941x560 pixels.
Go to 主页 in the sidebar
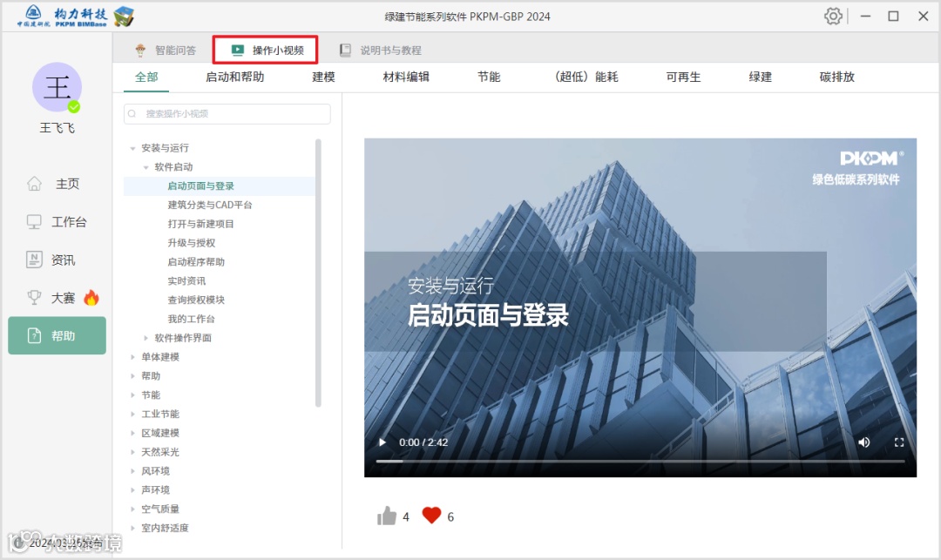click(x=57, y=184)
